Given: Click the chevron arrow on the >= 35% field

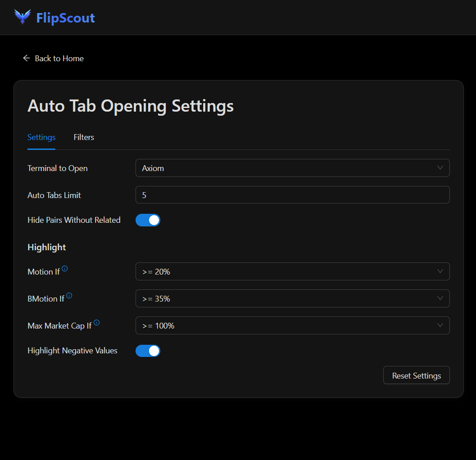Looking at the screenshot, I should [x=440, y=298].
